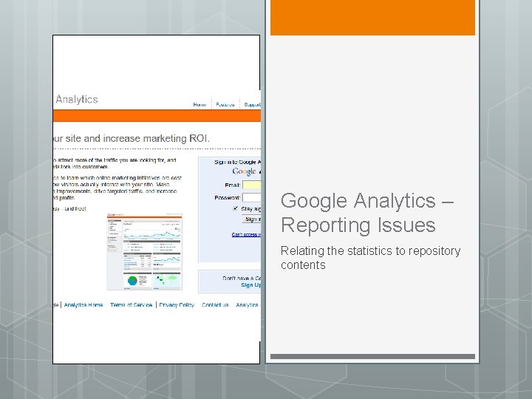Click the Home link in Analytics header
This screenshot has height=399, width=532.
point(199,104)
